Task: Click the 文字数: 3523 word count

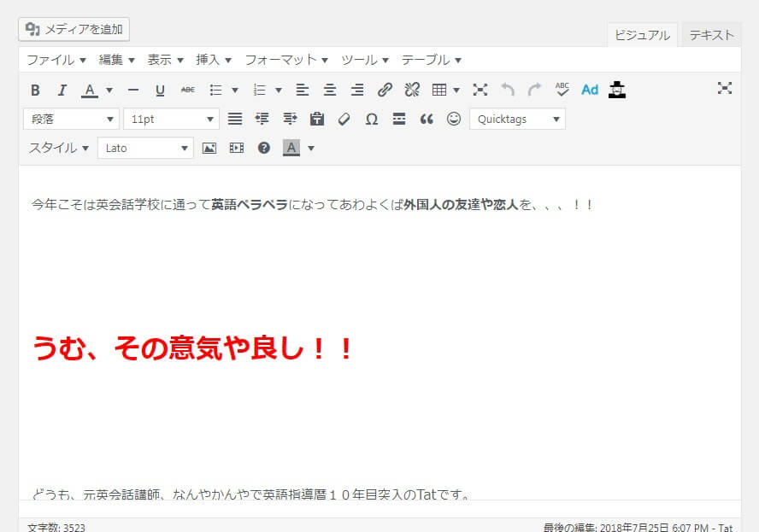Action: pyautogui.click(x=56, y=527)
